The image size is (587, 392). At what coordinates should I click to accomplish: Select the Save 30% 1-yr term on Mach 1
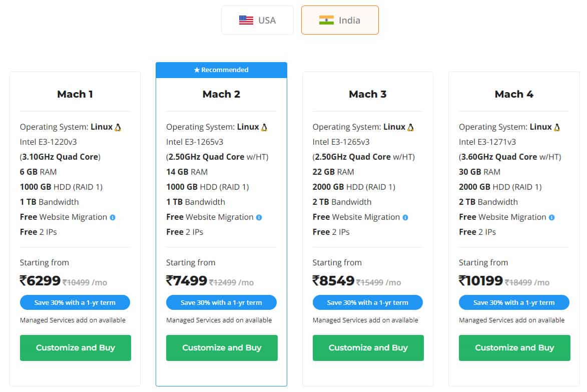(75, 302)
